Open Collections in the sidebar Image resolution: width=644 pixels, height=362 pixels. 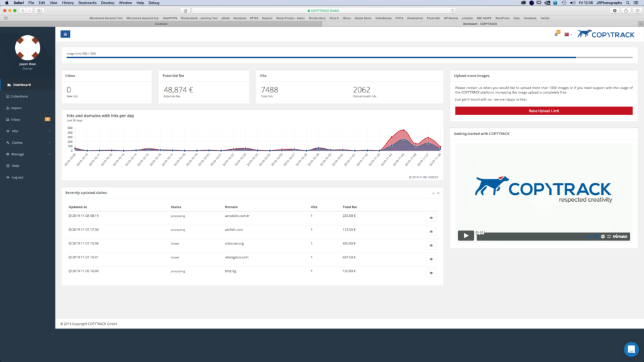pyautogui.click(x=28, y=96)
